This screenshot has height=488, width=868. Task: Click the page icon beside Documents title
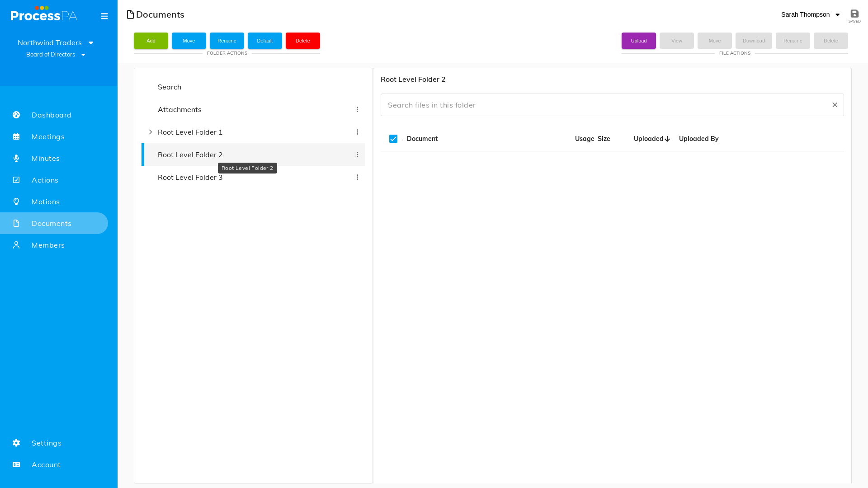coord(130,14)
